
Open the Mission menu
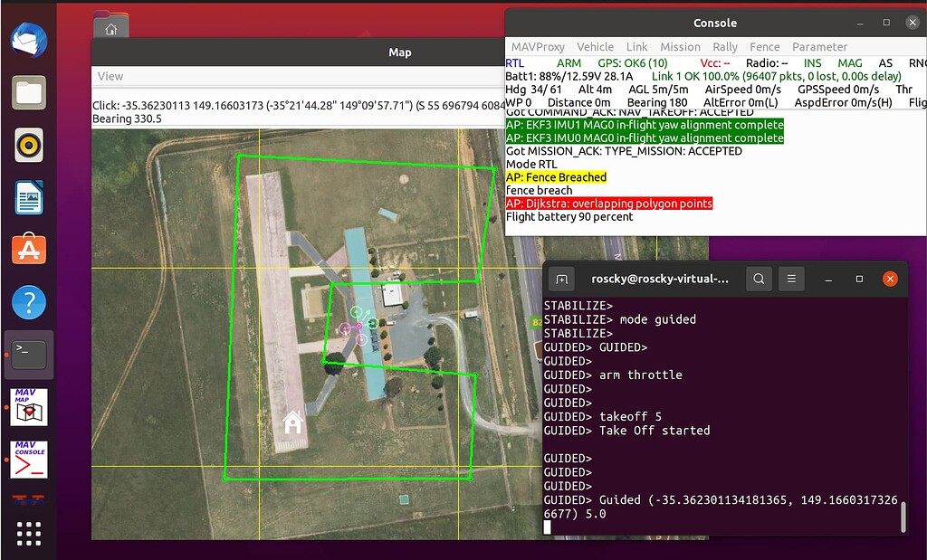[680, 46]
